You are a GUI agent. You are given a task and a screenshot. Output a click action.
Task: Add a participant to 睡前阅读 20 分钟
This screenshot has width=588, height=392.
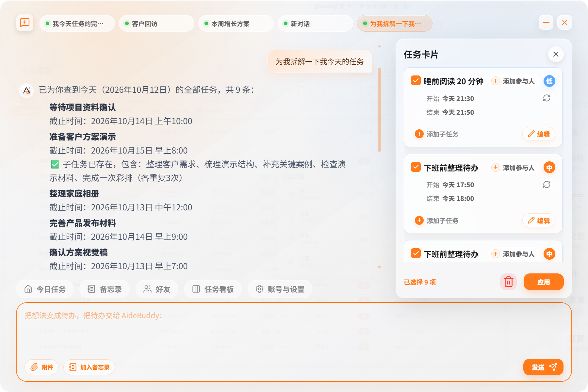pos(513,81)
